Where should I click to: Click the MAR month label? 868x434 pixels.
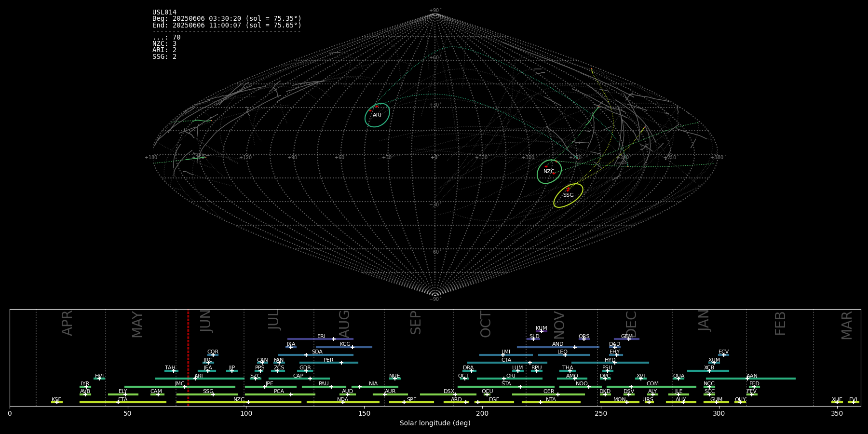[847, 325]
